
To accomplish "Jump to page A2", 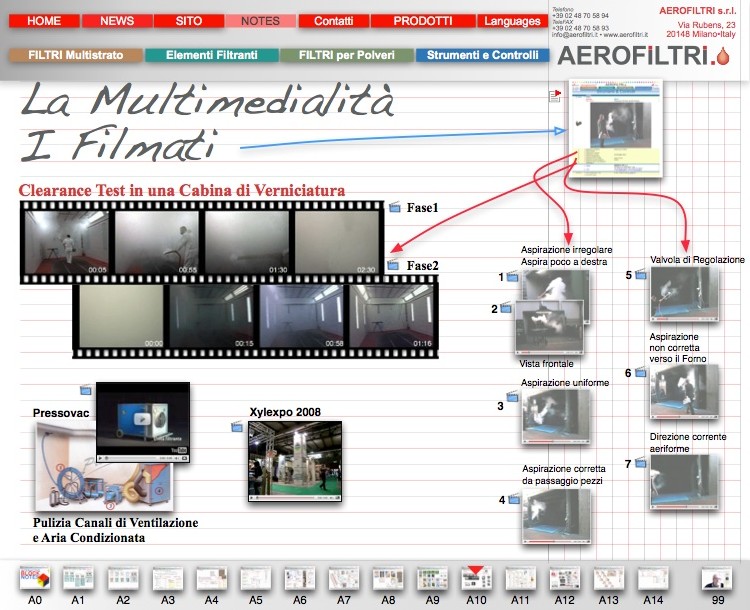I will 123,578.
